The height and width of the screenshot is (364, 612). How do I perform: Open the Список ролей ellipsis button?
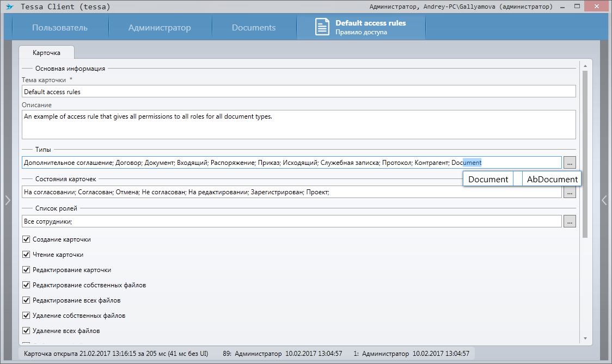[x=569, y=221]
